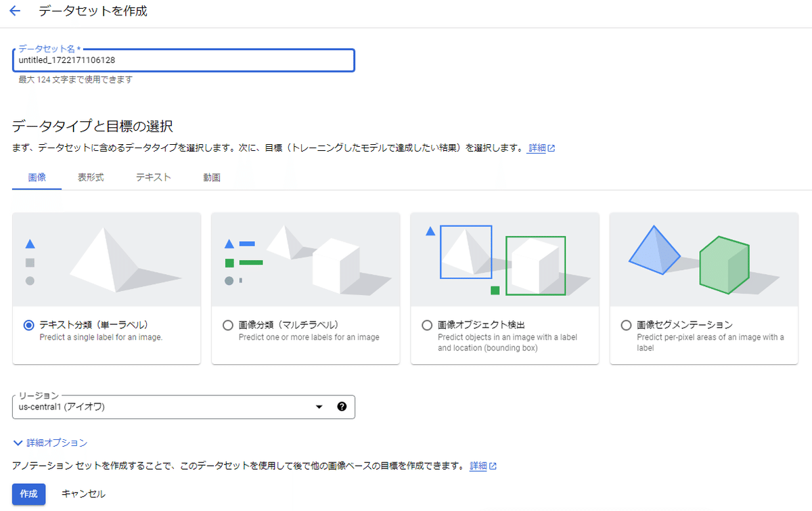The width and height of the screenshot is (812, 511).
Task: Click the single-label pyramid illustration thumbnail
Action: pos(106,259)
